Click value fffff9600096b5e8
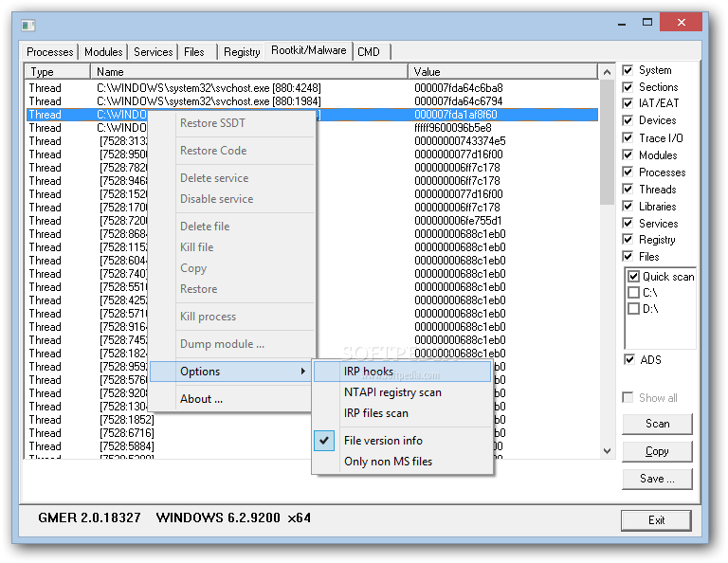This screenshot has height=563, width=728. [453, 128]
